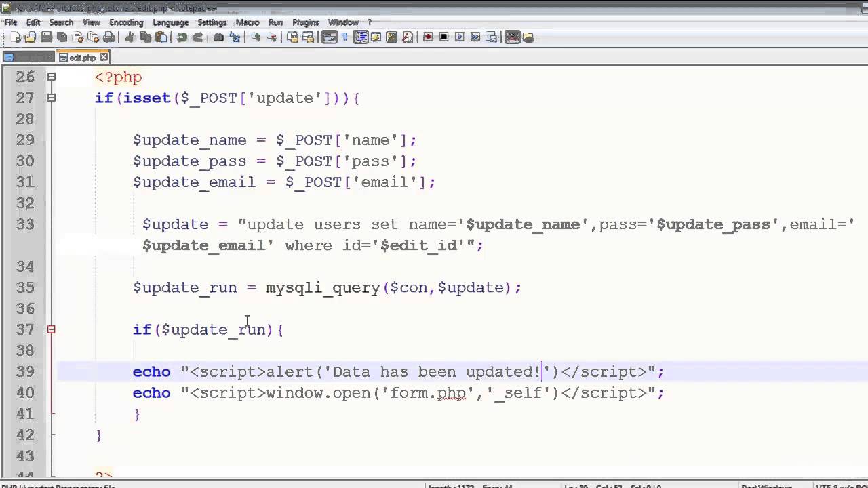The width and height of the screenshot is (868, 488).
Task: Open Find with the binoculars icon
Action: point(218,37)
